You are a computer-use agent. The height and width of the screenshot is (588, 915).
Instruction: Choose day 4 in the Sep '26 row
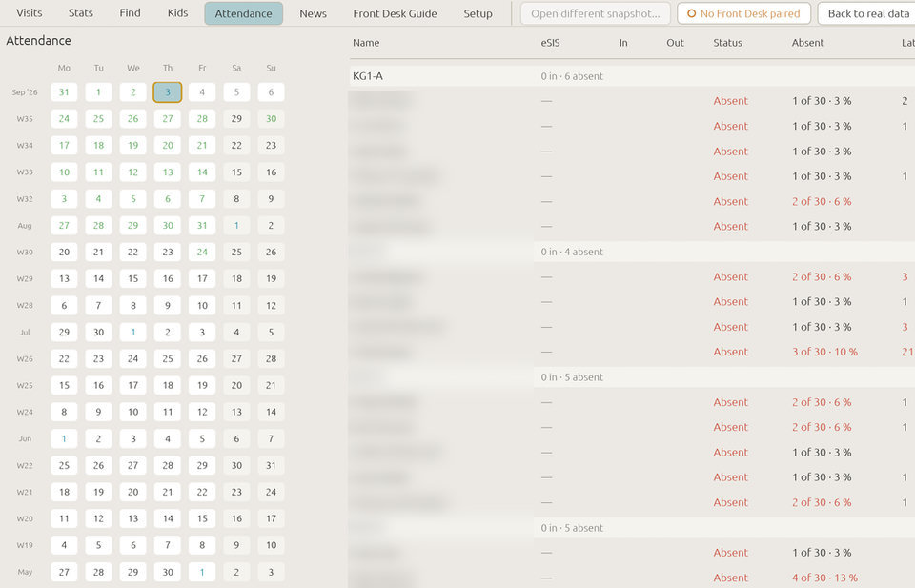[202, 92]
